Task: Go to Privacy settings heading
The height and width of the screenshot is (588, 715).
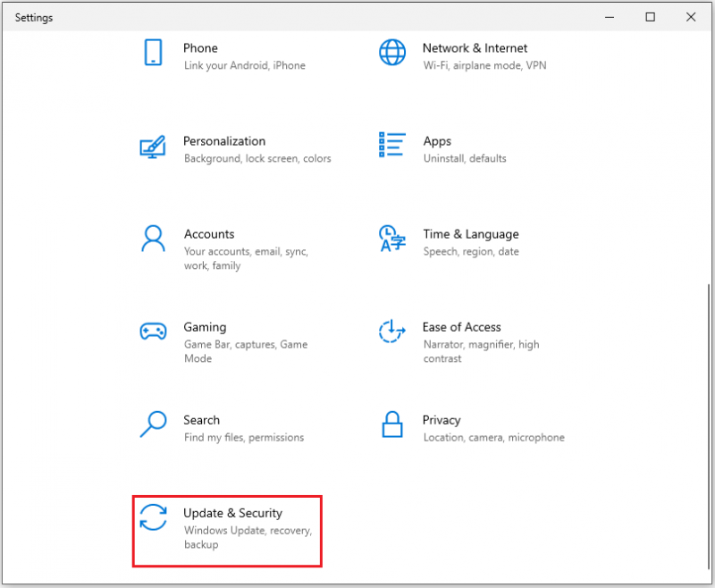Action: [x=442, y=420]
